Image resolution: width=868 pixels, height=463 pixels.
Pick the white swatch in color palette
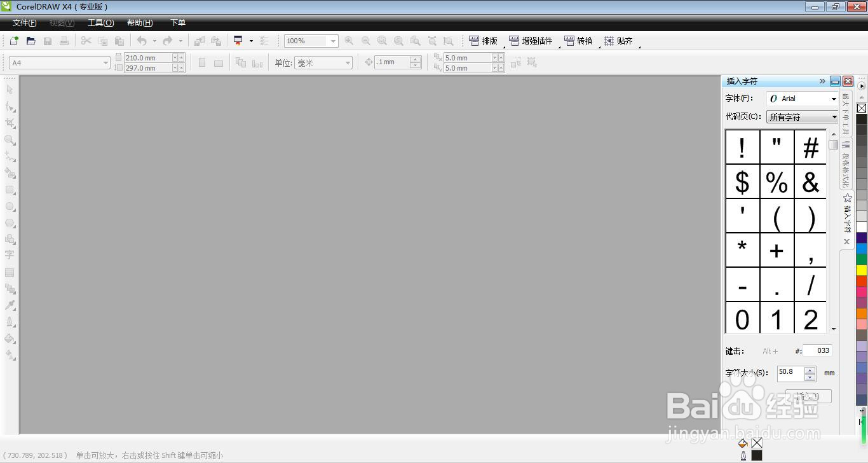(x=862, y=227)
